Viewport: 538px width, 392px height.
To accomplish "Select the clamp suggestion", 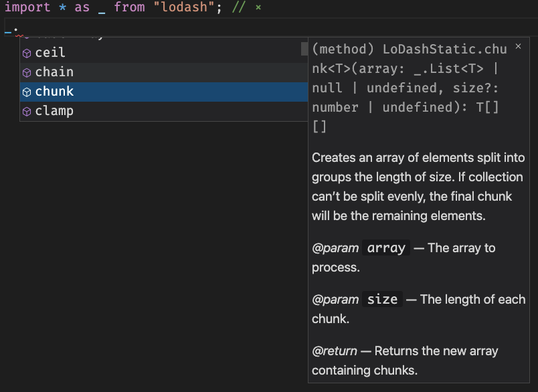I will pyautogui.click(x=164, y=112).
